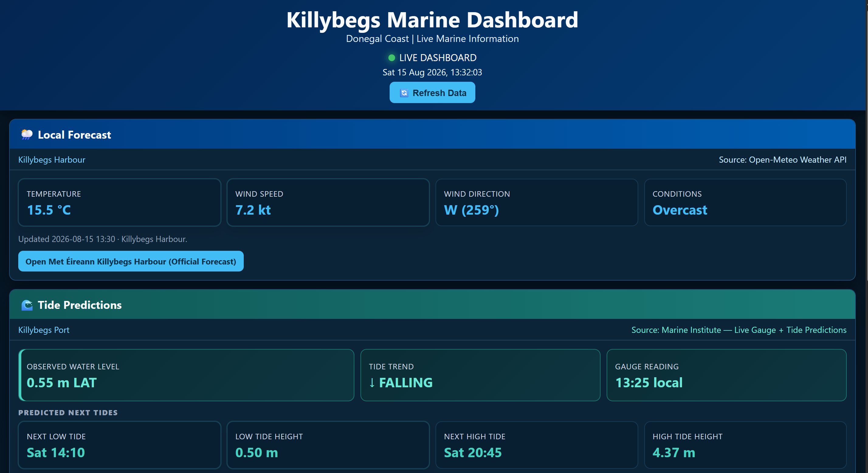Viewport: 868px width, 473px height.
Task: Select the Observed Water Level 0.55 m LAT card
Action: click(186, 375)
